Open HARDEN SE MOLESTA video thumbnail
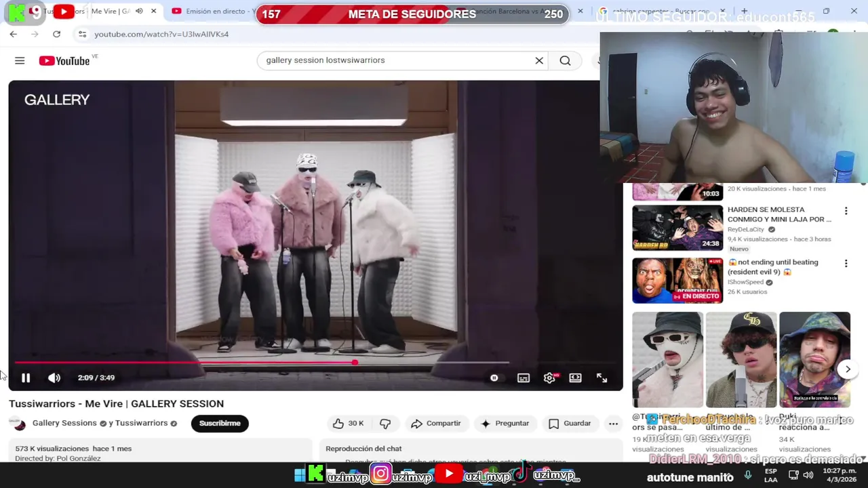The image size is (868, 488). (677, 228)
